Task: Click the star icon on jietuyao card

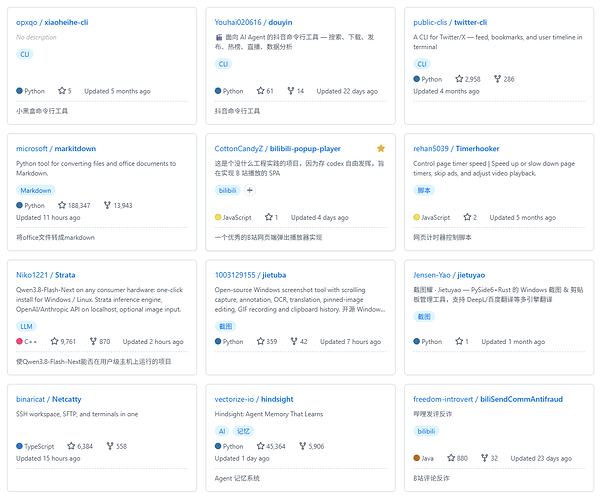Action: (459, 341)
